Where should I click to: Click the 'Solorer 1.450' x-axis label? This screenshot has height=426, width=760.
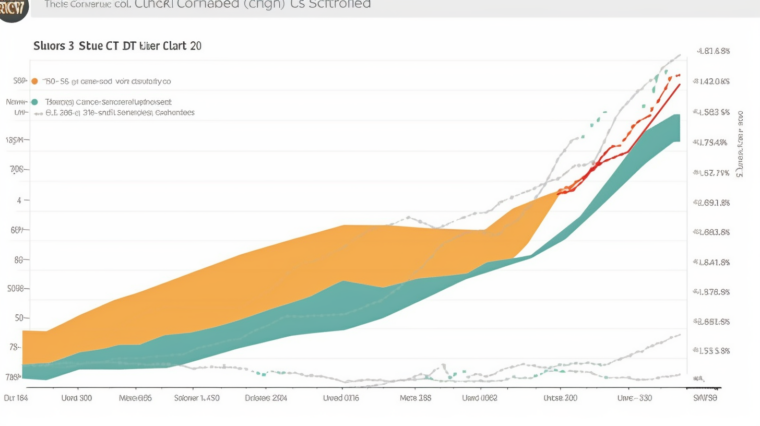(195, 397)
